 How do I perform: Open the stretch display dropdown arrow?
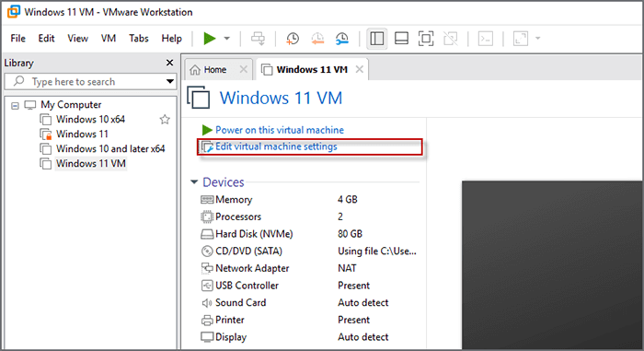[x=537, y=39]
